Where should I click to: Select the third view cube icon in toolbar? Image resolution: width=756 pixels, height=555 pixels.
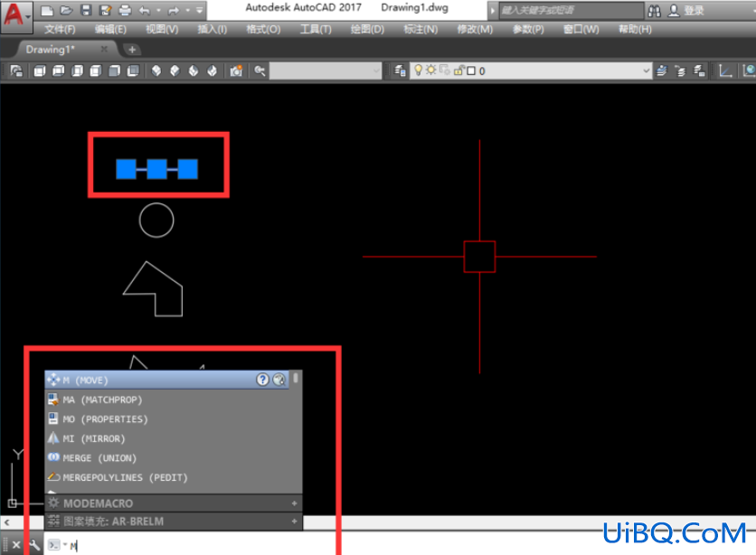point(77,71)
